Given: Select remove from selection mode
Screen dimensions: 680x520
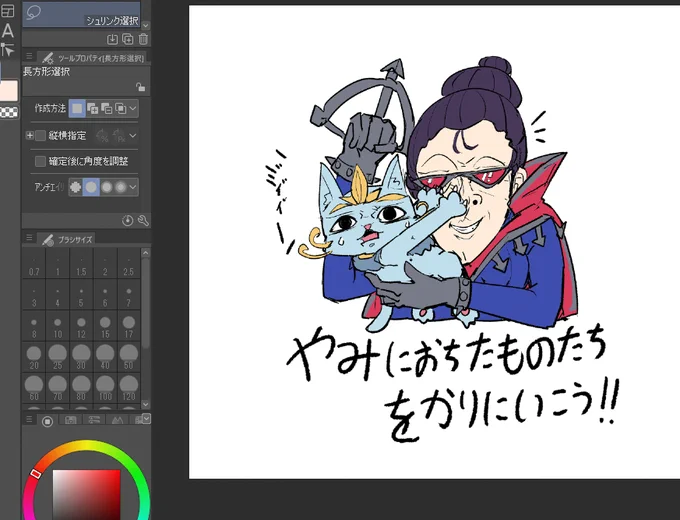Looking at the screenshot, I should pos(106,108).
